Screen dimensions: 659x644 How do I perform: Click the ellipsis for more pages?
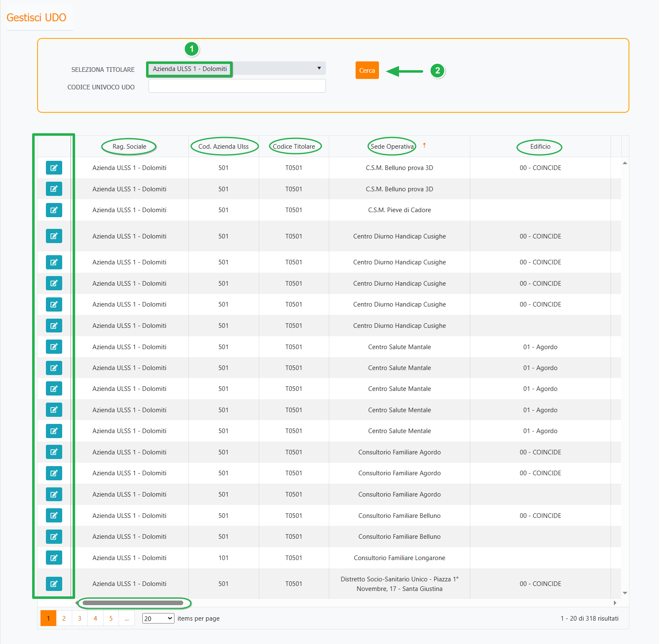click(126, 619)
